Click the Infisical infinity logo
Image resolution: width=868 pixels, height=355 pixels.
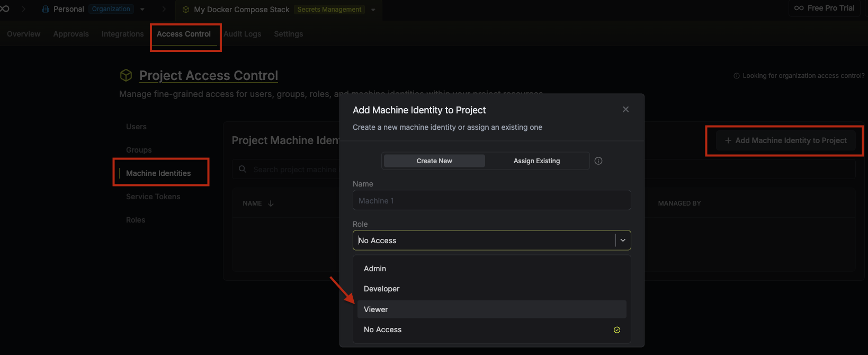pos(4,9)
